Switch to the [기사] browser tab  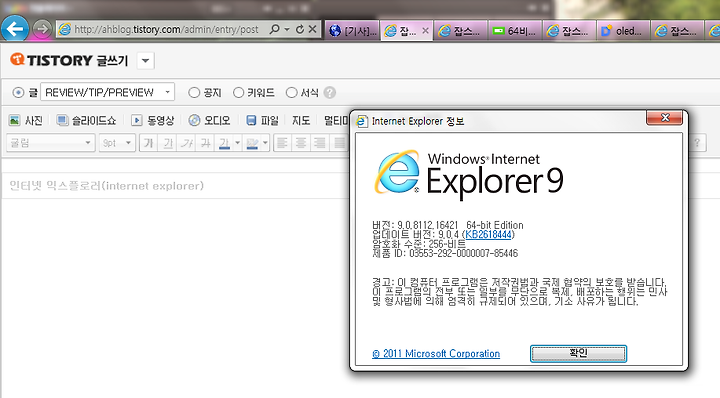[x=353, y=31]
